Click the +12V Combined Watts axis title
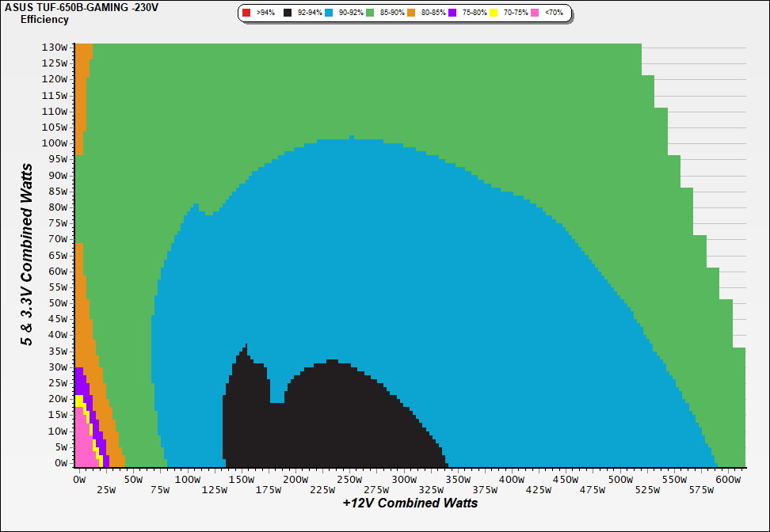This screenshot has width=770, height=532. click(x=410, y=503)
